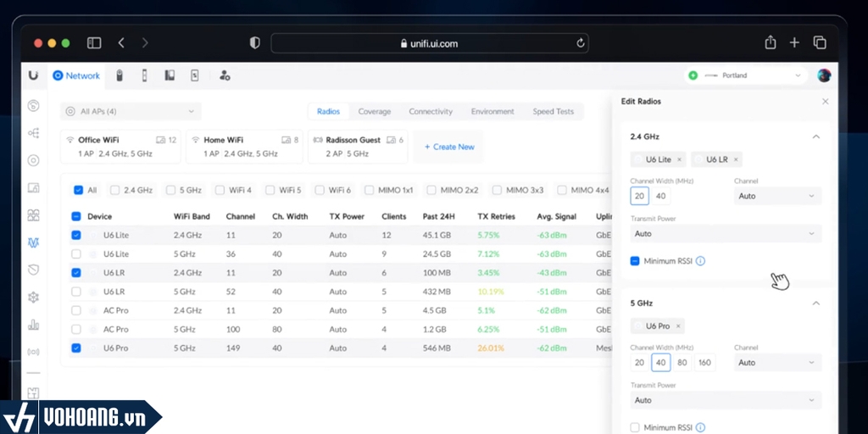Open the Office WiFi card
The image size is (868, 434).
click(x=120, y=147)
